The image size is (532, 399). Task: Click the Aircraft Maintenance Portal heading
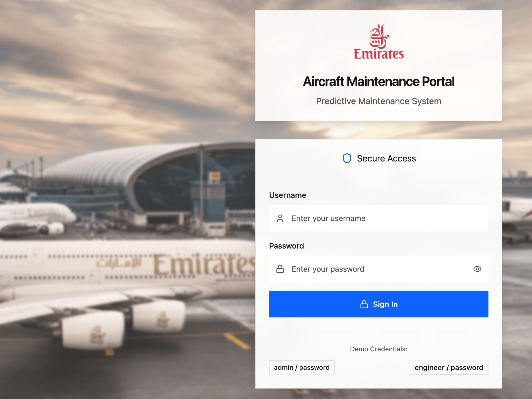(379, 82)
